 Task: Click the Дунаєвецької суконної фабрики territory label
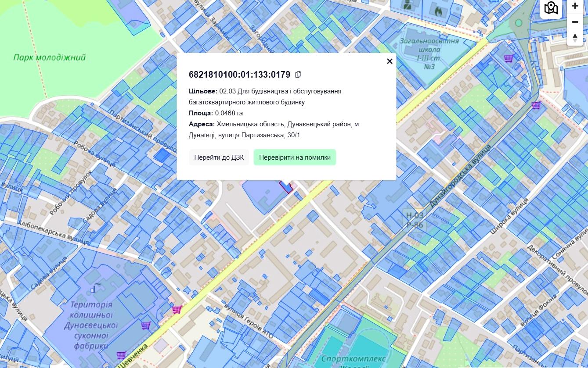click(91, 325)
